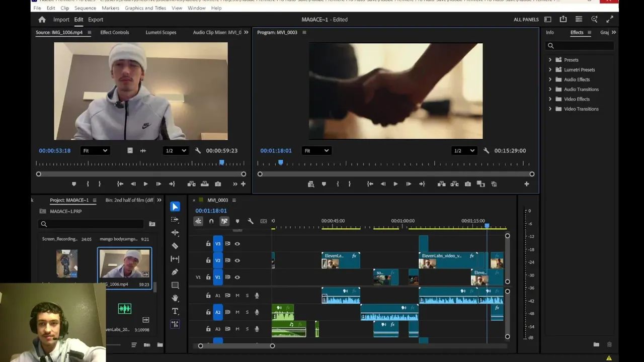
Task: Click Insert button in Source monitor
Action: [x=191, y=184]
